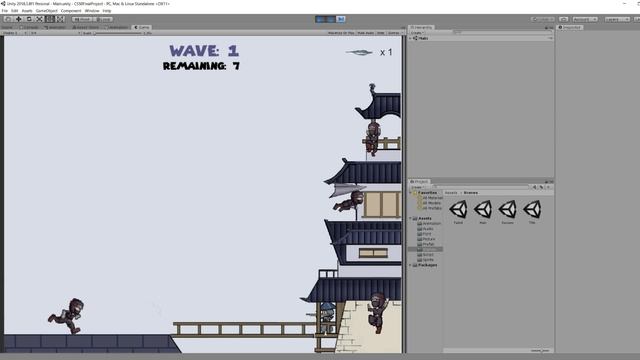Open the Help menu
The image size is (640, 360).
click(107, 11)
